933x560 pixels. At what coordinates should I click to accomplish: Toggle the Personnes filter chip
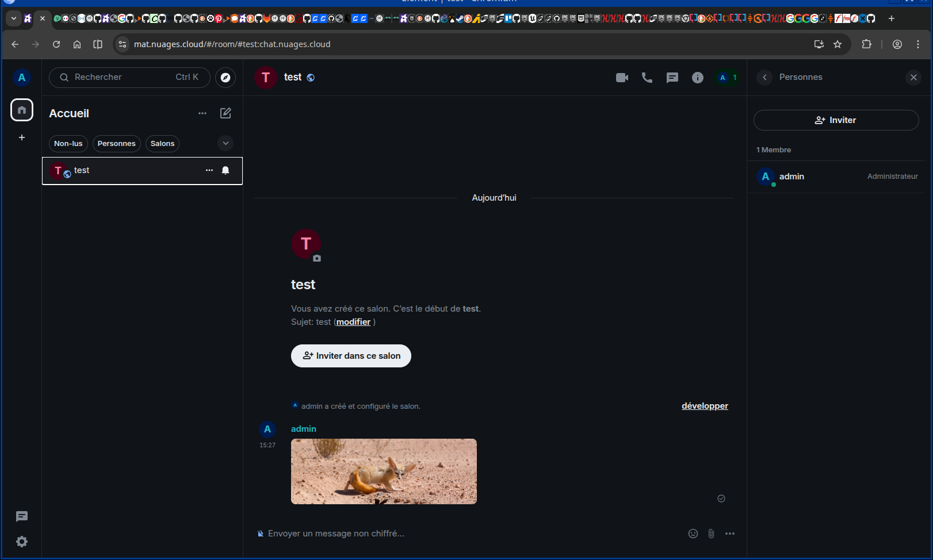116,144
